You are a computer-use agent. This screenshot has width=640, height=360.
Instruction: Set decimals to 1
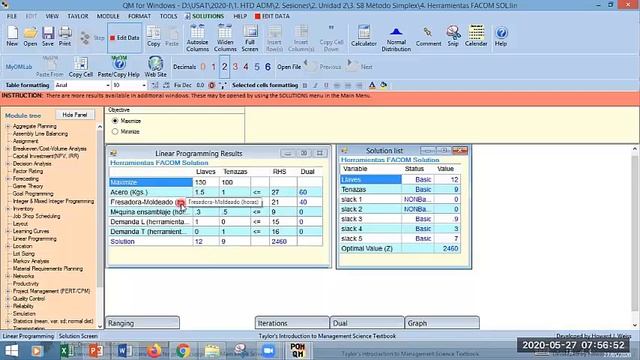coord(213,67)
